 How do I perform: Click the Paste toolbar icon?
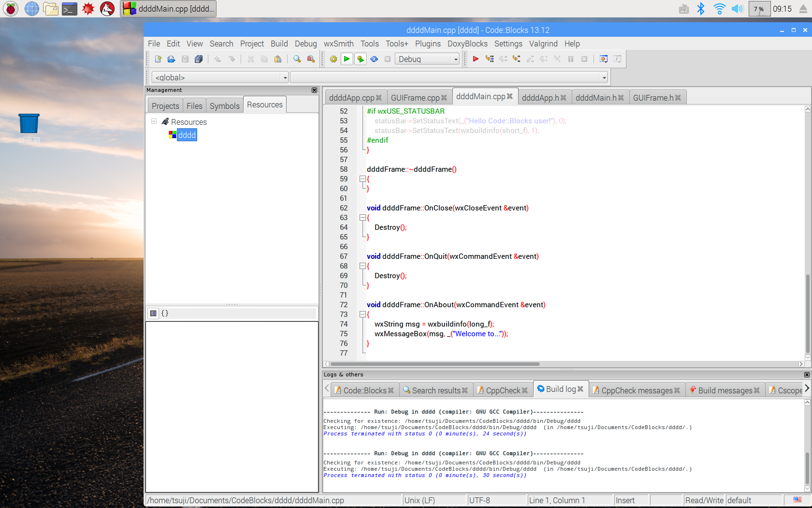pyautogui.click(x=278, y=59)
